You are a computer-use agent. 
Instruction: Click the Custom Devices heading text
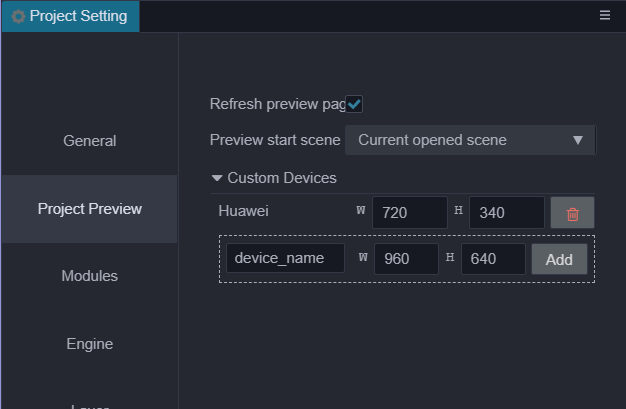click(282, 178)
